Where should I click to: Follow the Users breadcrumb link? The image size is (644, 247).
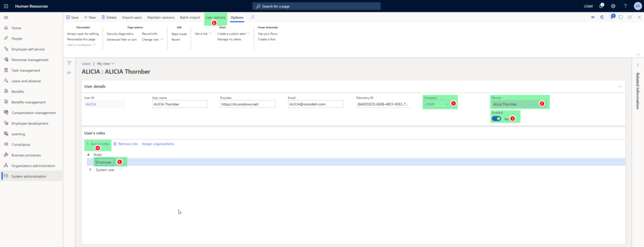(86, 64)
